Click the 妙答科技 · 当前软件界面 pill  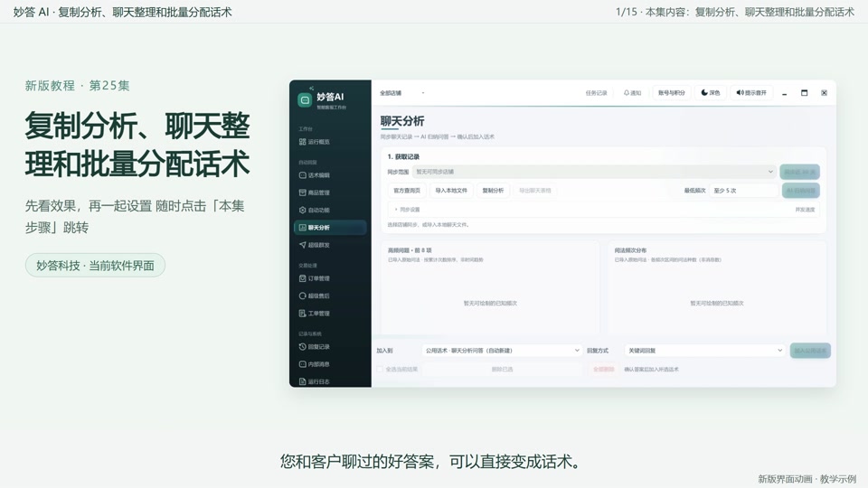click(x=95, y=266)
